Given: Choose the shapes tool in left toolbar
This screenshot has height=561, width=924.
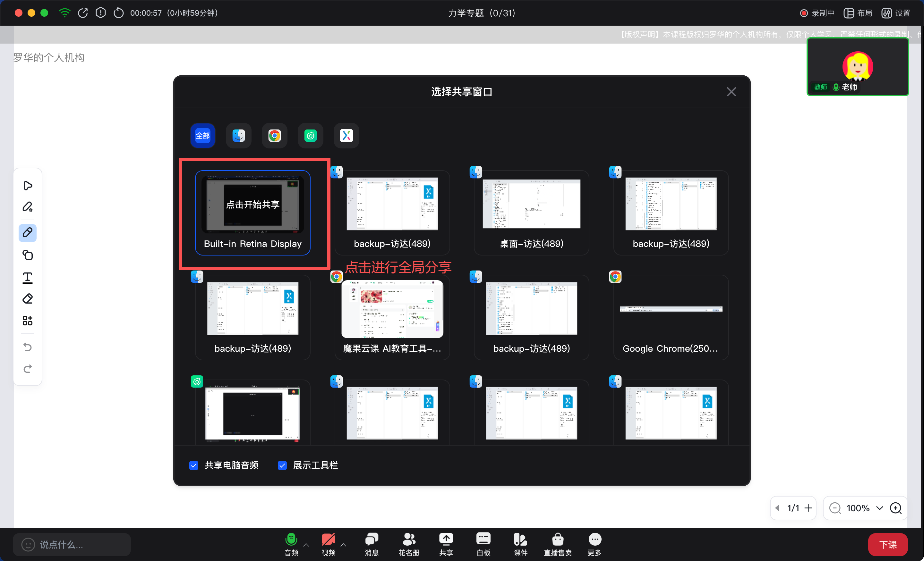Looking at the screenshot, I should [x=27, y=255].
